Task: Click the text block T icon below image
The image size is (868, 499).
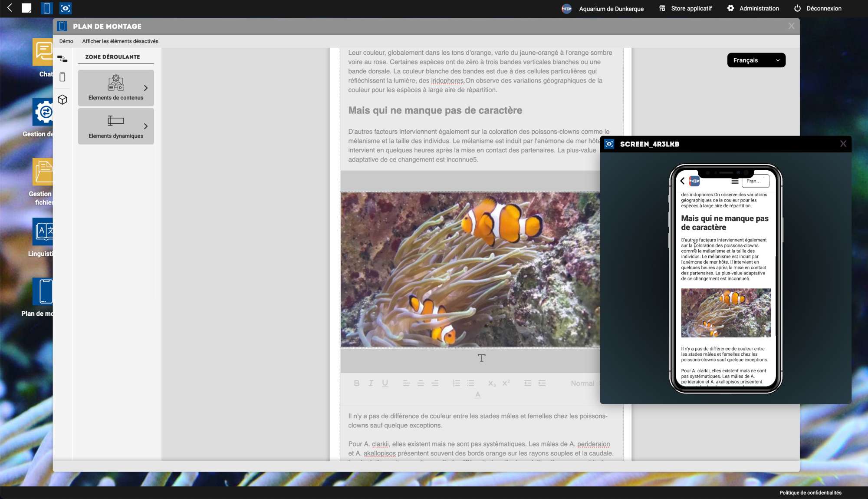Action: pos(481,358)
